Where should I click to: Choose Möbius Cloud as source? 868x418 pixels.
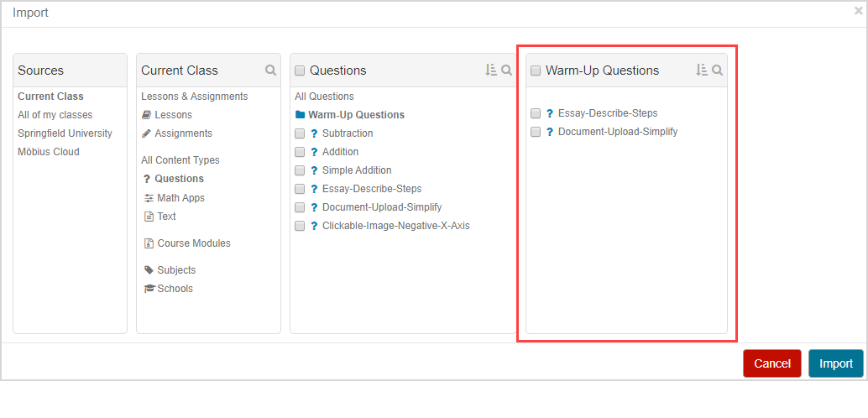(49, 152)
